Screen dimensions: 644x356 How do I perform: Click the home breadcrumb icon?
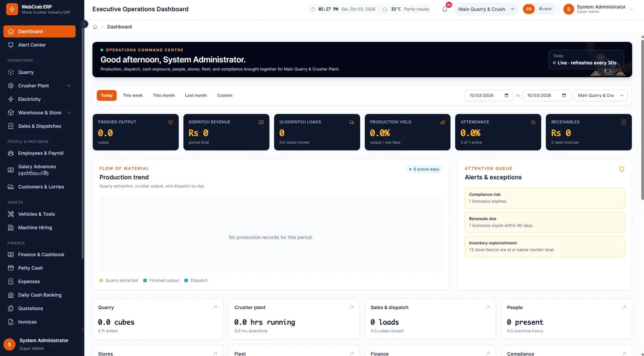click(x=95, y=27)
